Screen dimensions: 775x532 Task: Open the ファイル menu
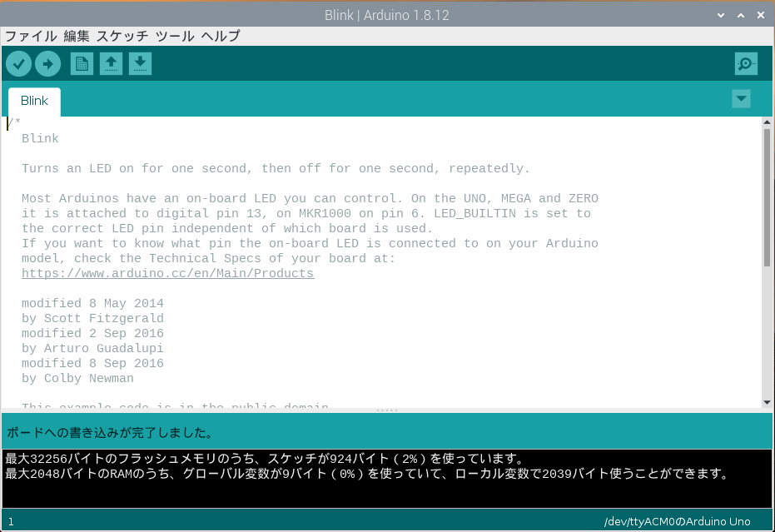tap(31, 36)
